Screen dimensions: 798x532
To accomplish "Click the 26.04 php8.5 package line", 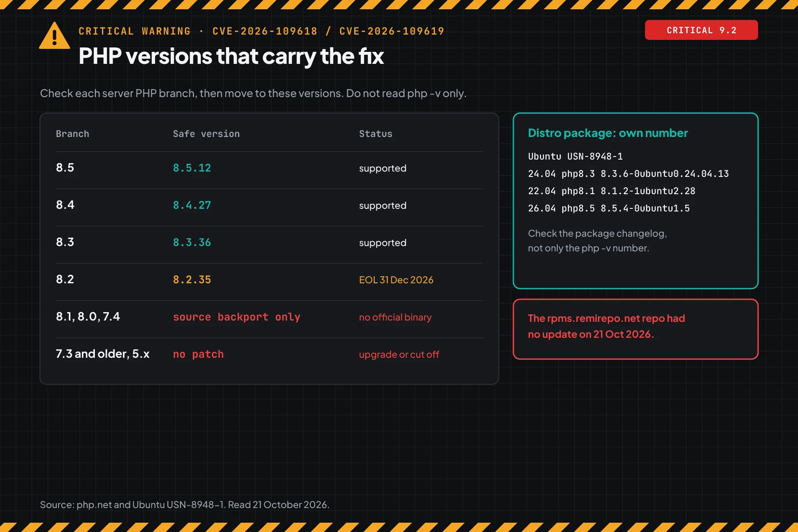I will (609, 208).
